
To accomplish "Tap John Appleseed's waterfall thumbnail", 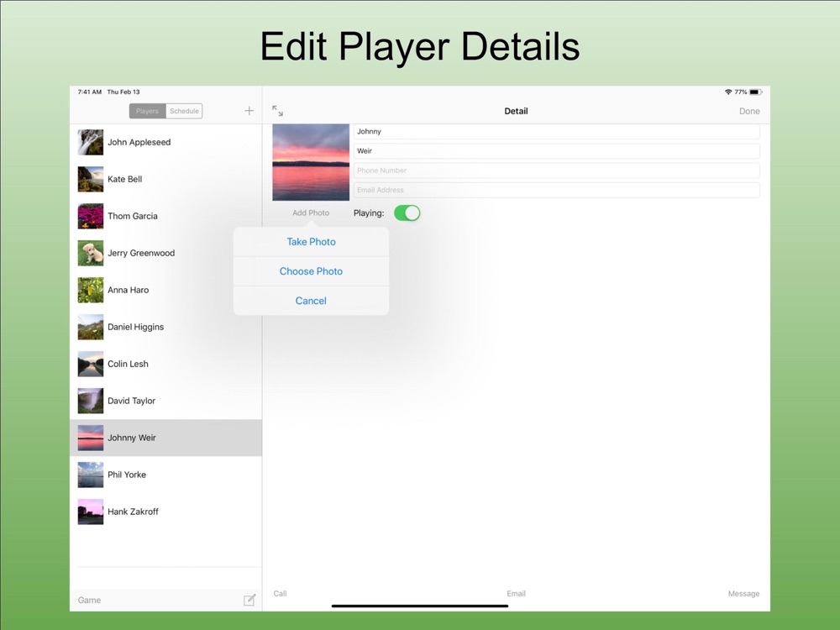I will [91, 142].
